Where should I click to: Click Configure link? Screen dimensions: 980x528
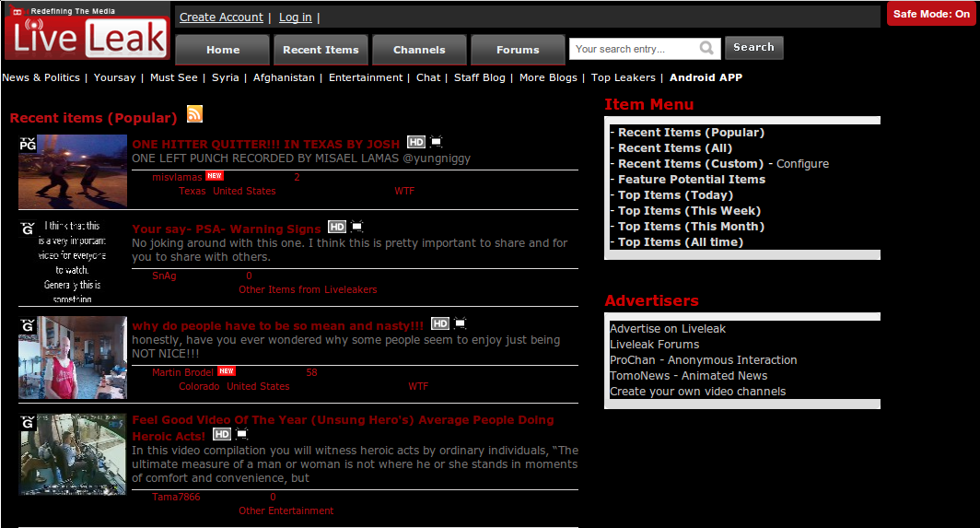(802, 163)
